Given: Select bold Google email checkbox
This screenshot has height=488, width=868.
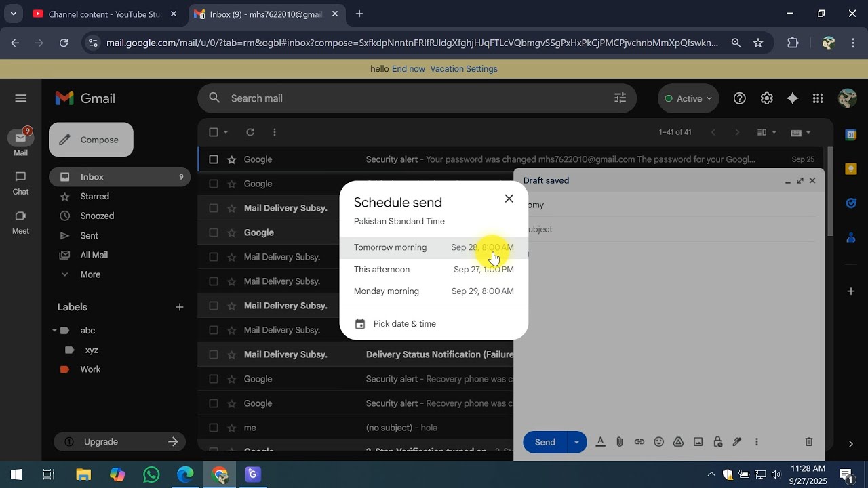Looking at the screenshot, I should pos(214,232).
